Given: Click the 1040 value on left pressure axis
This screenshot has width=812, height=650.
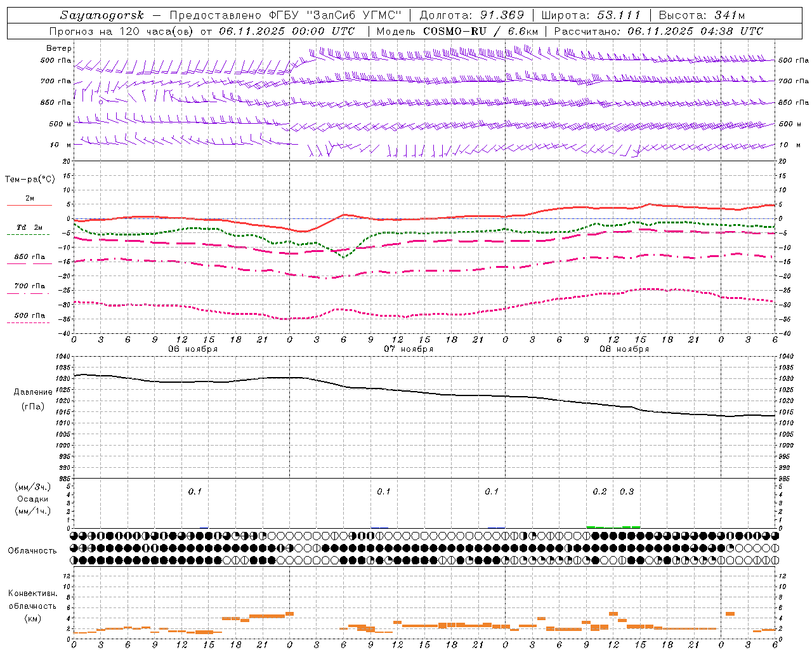Looking at the screenshot, I should point(63,357).
